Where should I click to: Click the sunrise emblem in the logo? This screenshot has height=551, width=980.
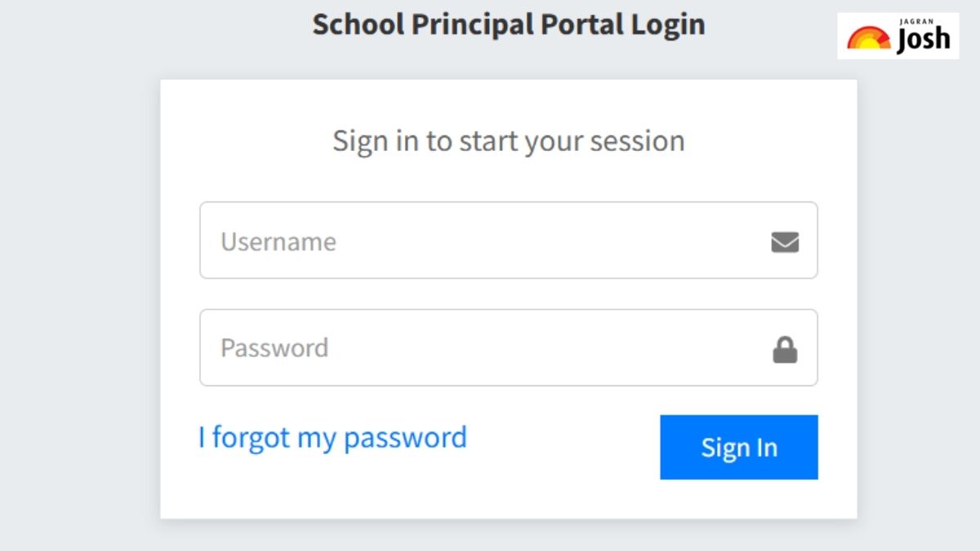click(x=868, y=38)
